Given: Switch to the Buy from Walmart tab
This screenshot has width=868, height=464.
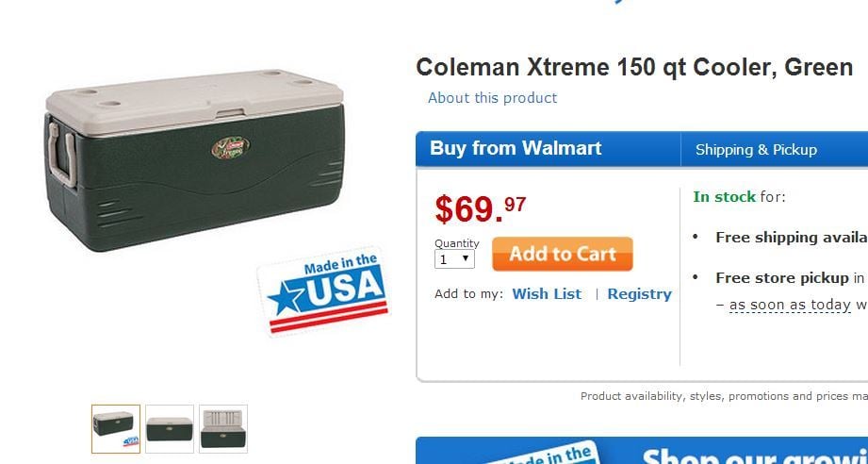Looking at the screenshot, I should tap(516, 148).
